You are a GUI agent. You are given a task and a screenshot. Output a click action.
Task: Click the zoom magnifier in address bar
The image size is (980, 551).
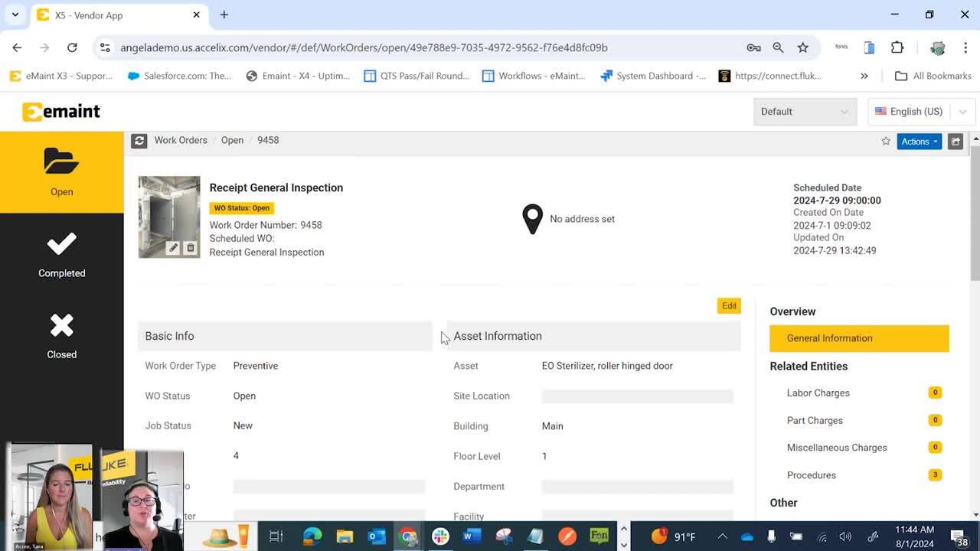778,47
